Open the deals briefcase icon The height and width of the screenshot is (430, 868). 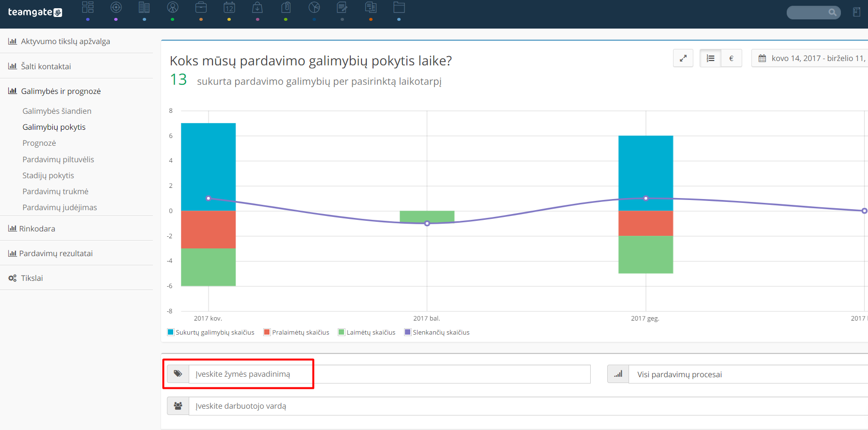[x=201, y=7]
